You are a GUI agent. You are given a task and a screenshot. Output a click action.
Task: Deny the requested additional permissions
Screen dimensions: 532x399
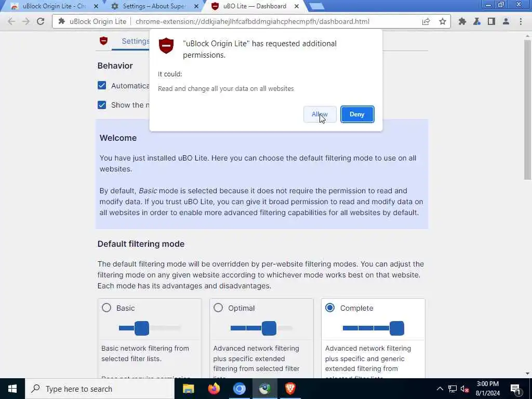pos(357,114)
